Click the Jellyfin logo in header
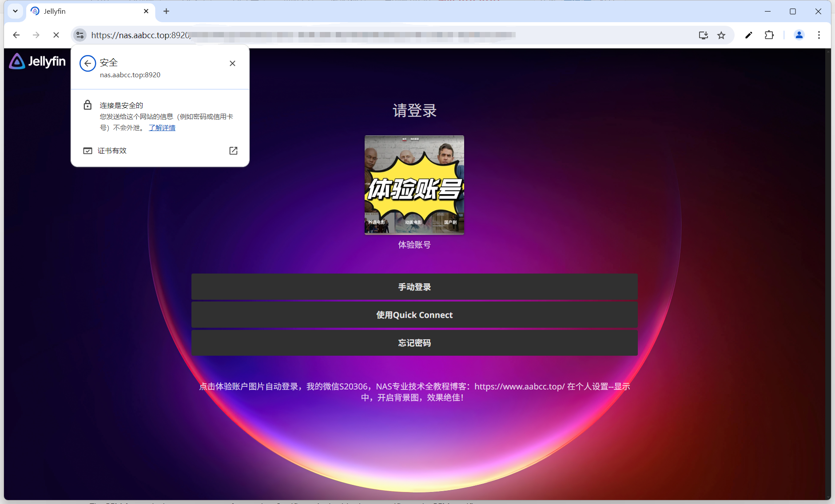Screen dimensions: 835x504 pyautogui.click(x=37, y=61)
